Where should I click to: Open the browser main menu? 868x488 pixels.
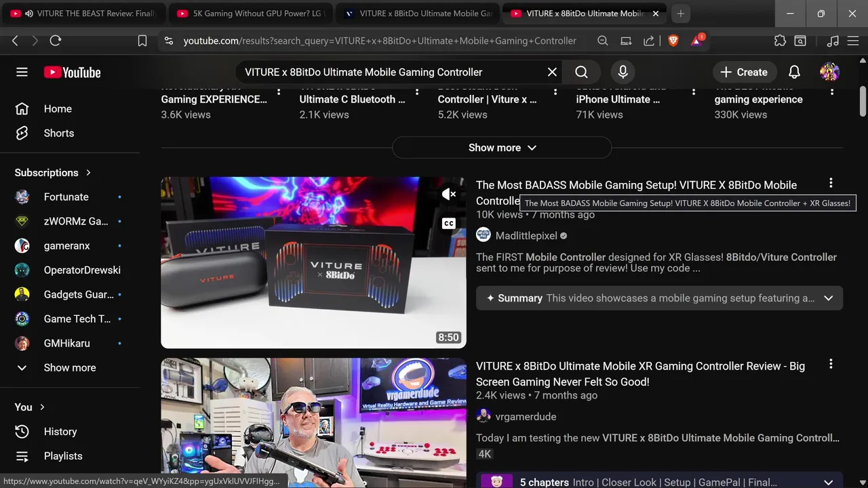(x=853, y=41)
